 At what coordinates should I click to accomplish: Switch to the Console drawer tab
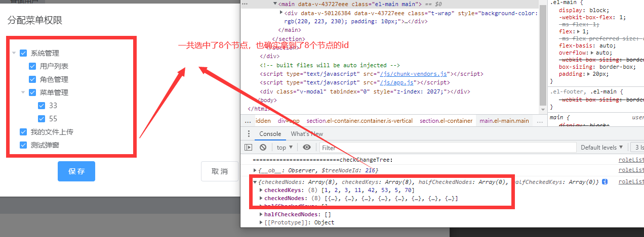pyautogui.click(x=270, y=134)
